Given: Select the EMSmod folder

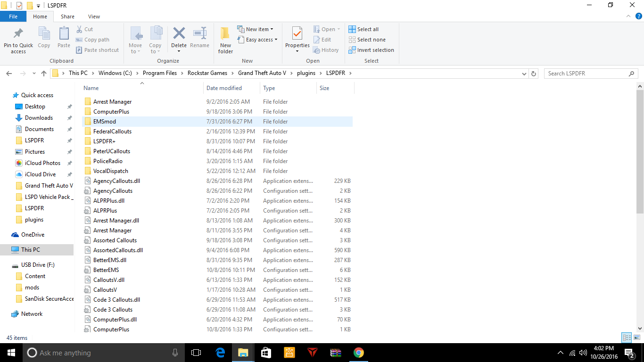Looking at the screenshot, I should pos(217,122).
